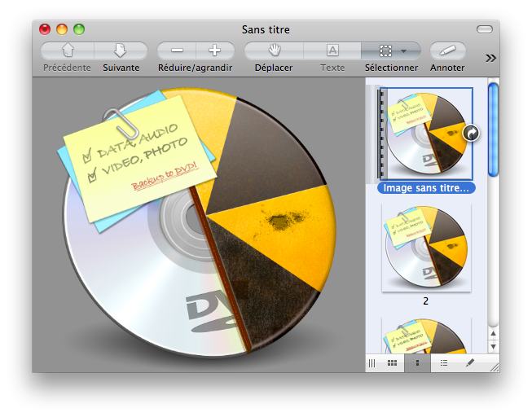Click the sidebar scrollbar blue thumb

[493, 129]
